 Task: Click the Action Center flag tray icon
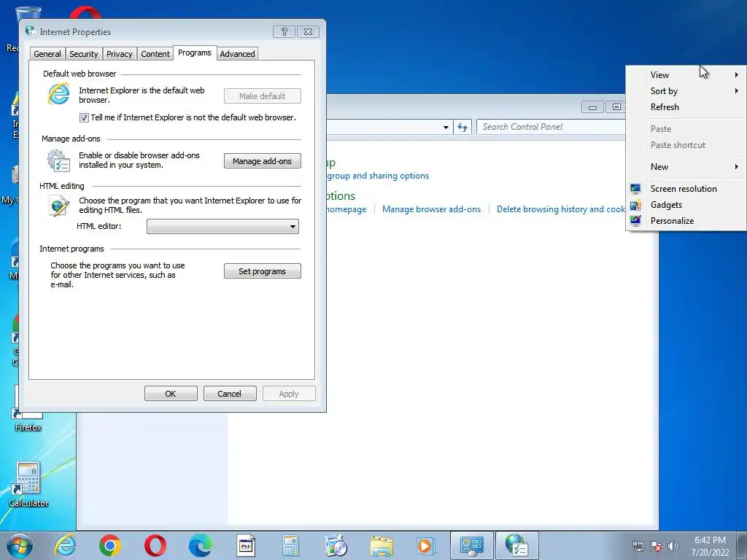coord(656,546)
